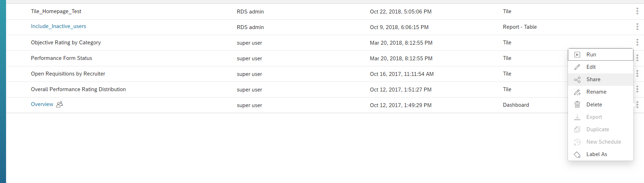Screen dimensions: 644x183
Task: Click the Delete trash can icon
Action: coord(577,105)
